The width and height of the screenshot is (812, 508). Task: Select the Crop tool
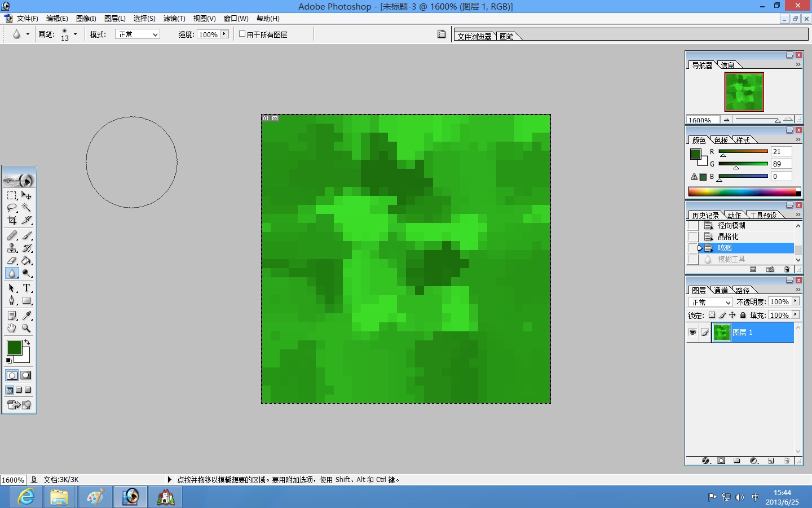[12, 220]
